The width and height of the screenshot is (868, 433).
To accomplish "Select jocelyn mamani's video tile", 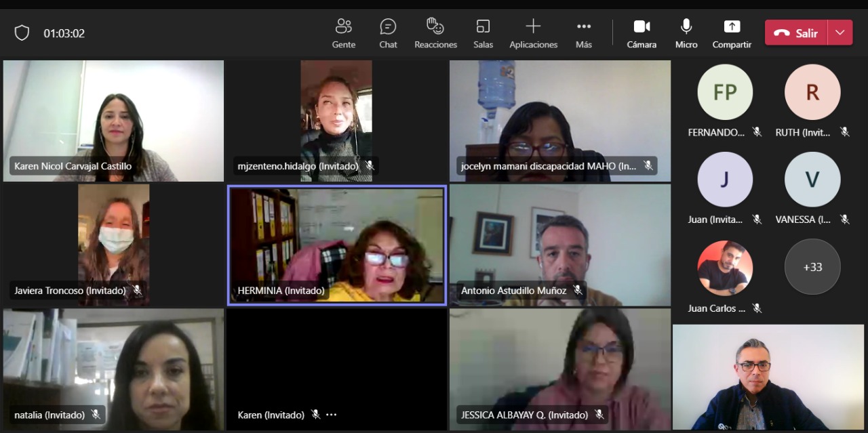I will click(560, 121).
